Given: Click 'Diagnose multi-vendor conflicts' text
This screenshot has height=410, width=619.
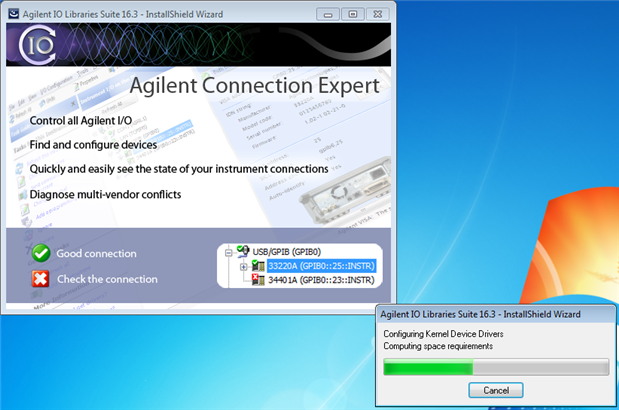Looking at the screenshot, I should coord(105,195).
